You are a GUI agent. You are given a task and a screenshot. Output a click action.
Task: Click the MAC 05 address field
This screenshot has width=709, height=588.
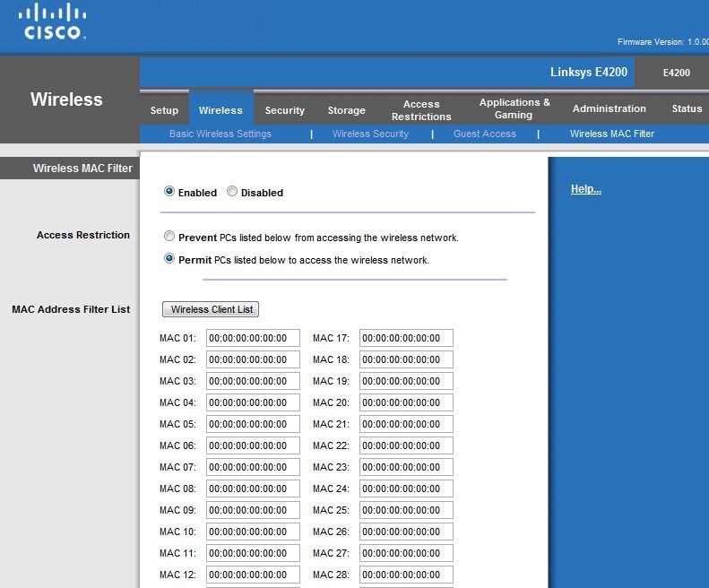coord(253,424)
